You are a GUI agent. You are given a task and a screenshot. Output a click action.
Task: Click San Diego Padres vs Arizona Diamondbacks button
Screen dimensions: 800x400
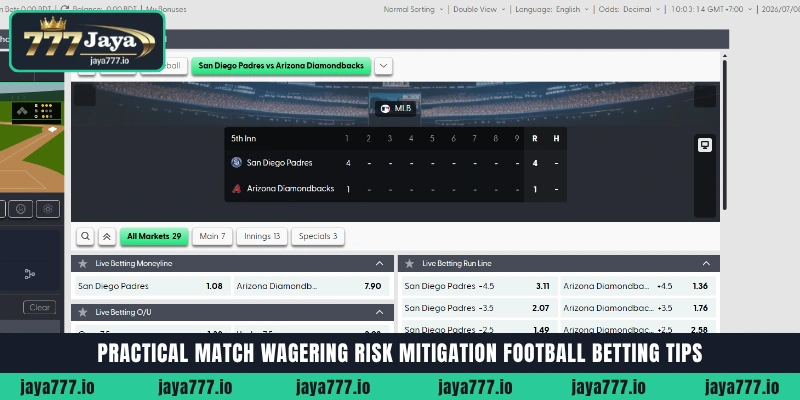(x=281, y=66)
